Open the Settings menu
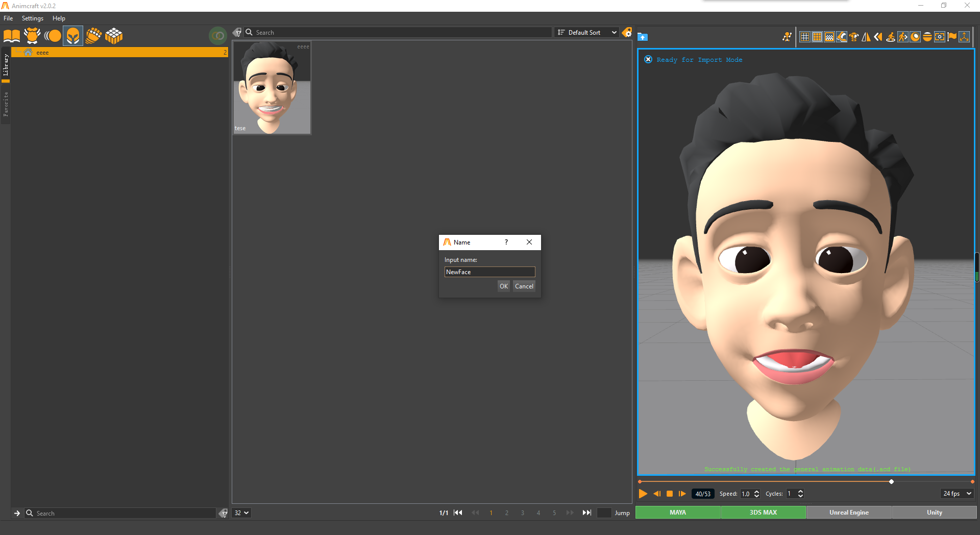This screenshot has width=980, height=535. 33,18
